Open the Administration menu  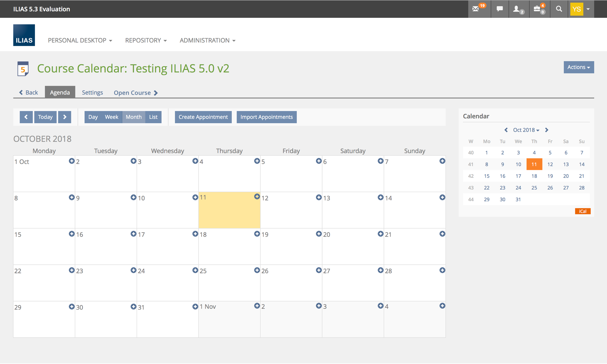coord(207,40)
